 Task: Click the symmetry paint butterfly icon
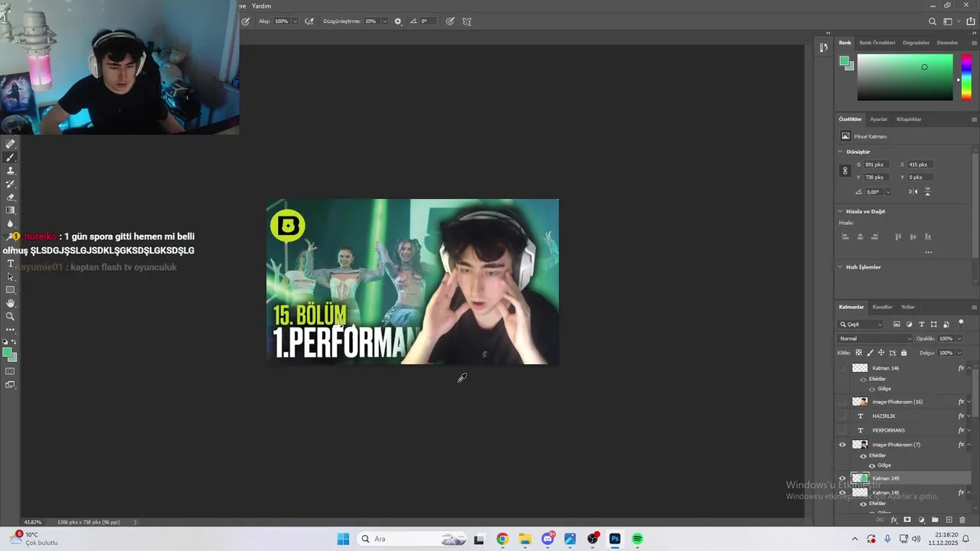(467, 21)
